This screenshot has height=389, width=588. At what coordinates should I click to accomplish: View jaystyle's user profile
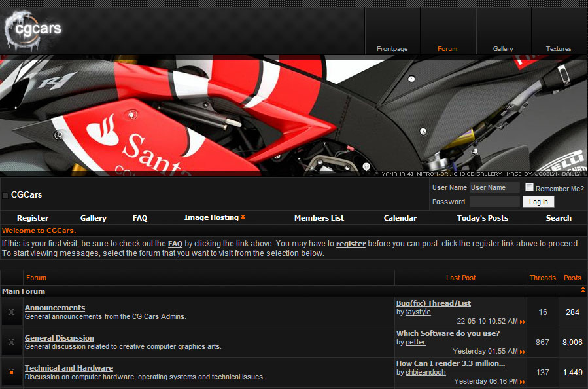(x=418, y=312)
